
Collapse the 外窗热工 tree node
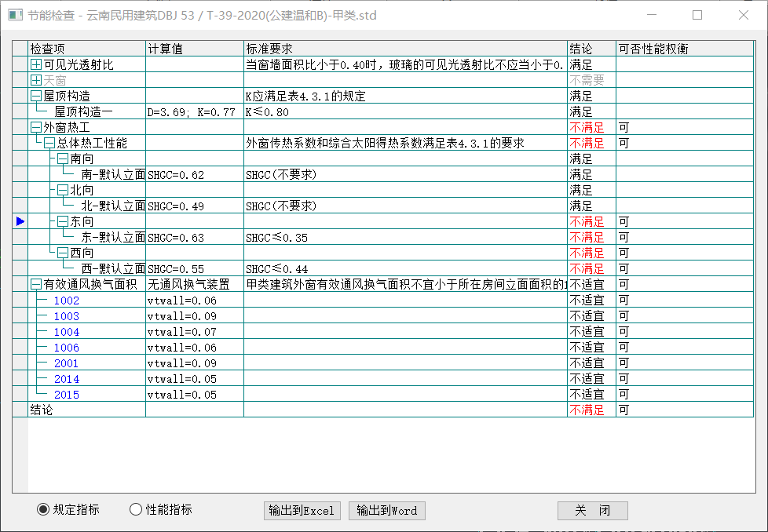coord(36,128)
